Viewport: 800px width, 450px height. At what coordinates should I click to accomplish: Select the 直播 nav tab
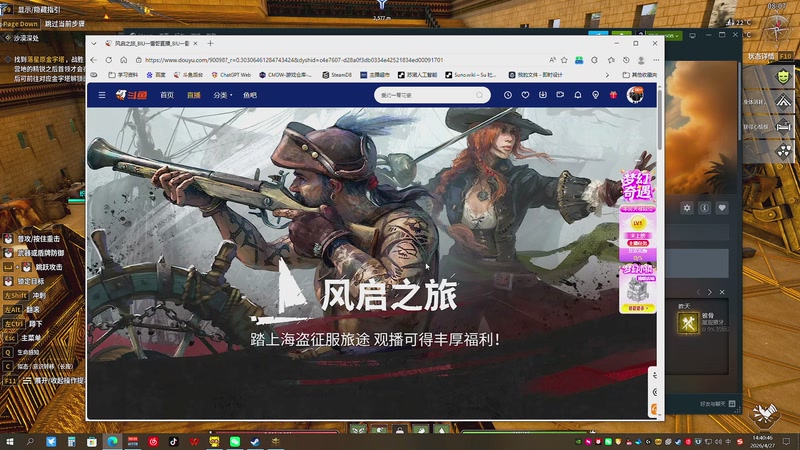point(193,95)
